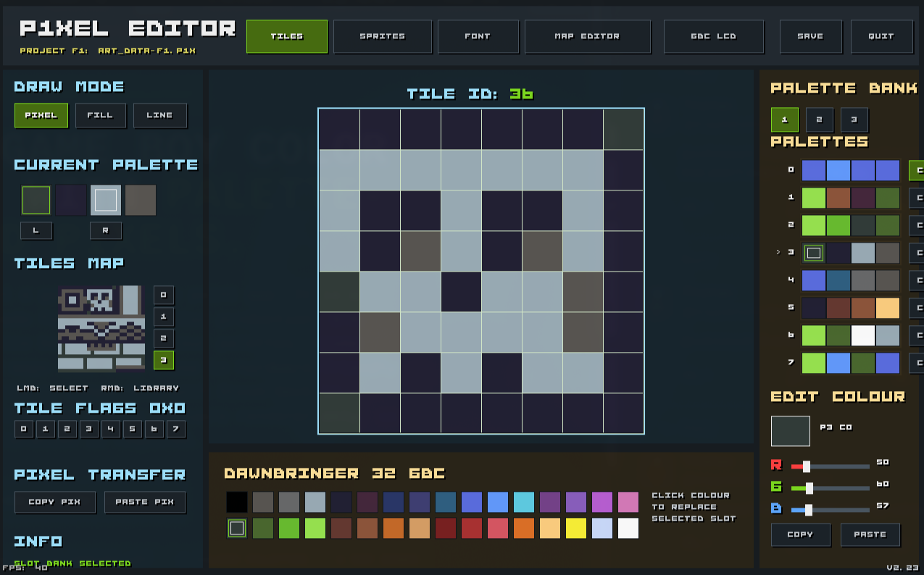Select Palette Bank 2
924x575 pixels.
tap(820, 119)
